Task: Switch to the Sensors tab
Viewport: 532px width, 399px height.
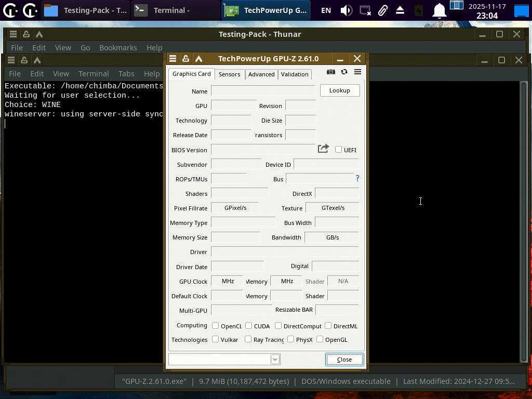Action: point(229,74)
